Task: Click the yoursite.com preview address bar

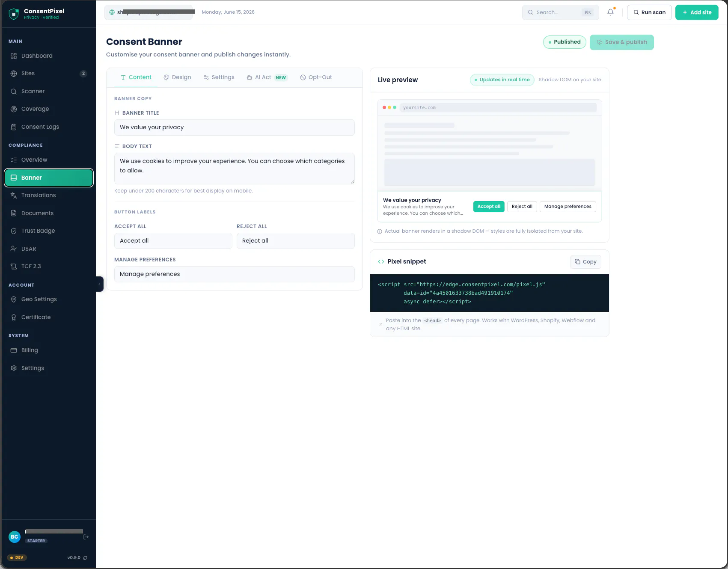Action: 498,108
